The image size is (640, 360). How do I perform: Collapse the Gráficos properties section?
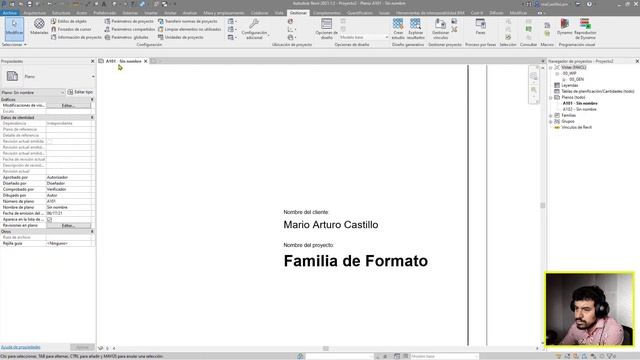92,100
